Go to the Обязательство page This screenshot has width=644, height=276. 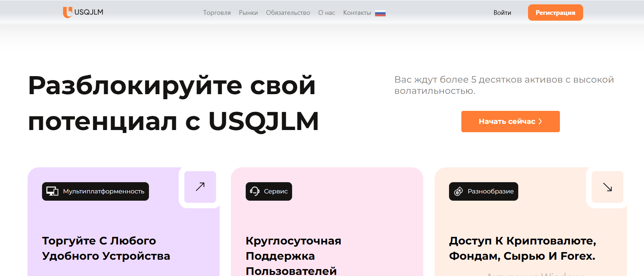(288, 13)
